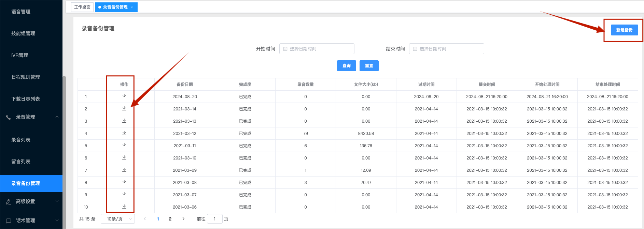This screenshot has width=644, height=229.
Task: Click the 过期时间 column header
Action: pos(426,85)
